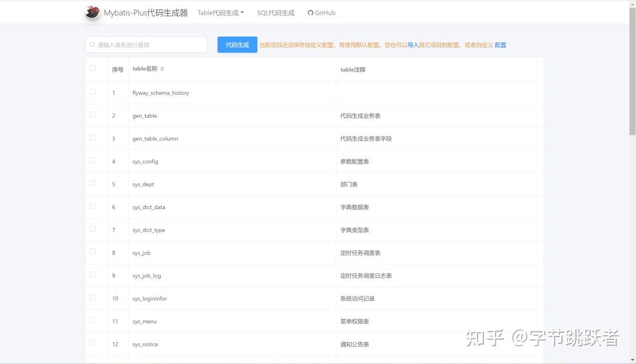This screenshot has width=636, height=364.
Task: Open custom settings via the 配置 link
Action: pos(501,44)
